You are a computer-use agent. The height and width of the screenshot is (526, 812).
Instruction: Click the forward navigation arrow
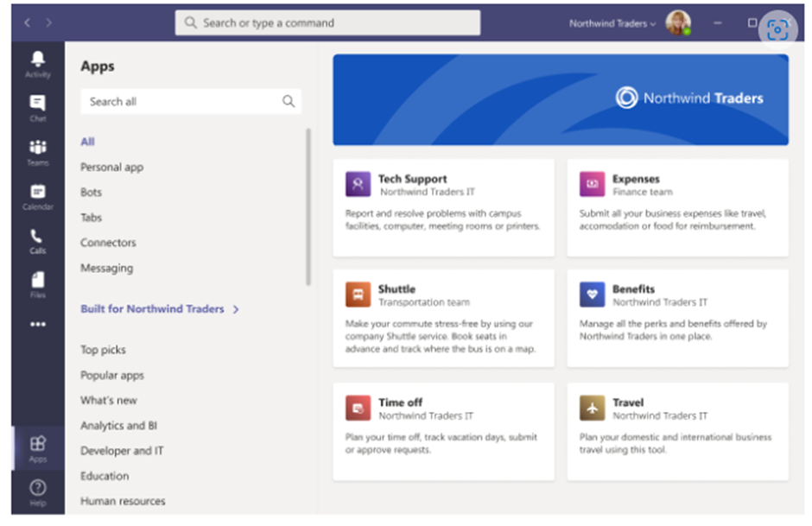click(x=48, y=22)
